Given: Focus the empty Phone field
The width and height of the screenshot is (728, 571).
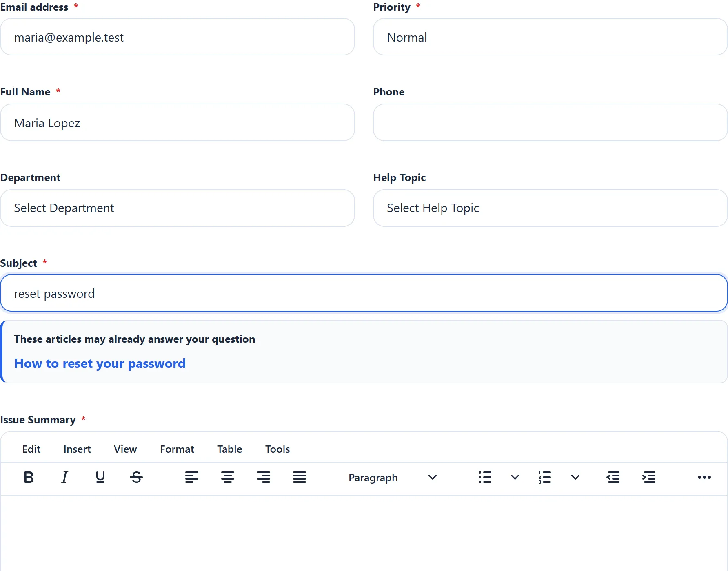Looking at the screenshot, I should click(550, 122).
